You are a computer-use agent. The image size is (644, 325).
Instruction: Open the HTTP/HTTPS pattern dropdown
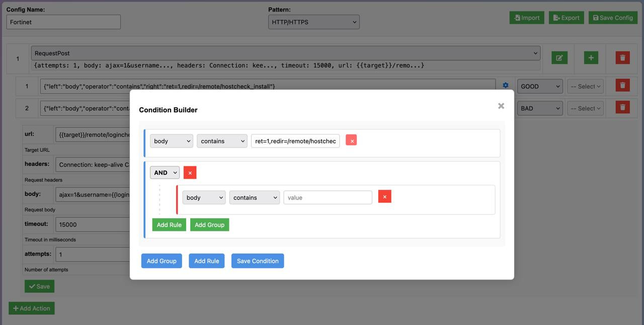[x=313, y=22]
